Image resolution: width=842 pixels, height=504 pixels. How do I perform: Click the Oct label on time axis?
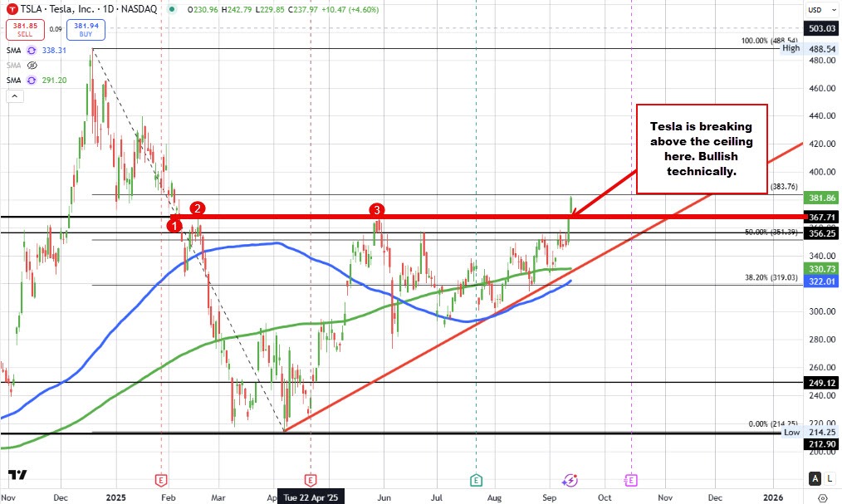point(605,497)
